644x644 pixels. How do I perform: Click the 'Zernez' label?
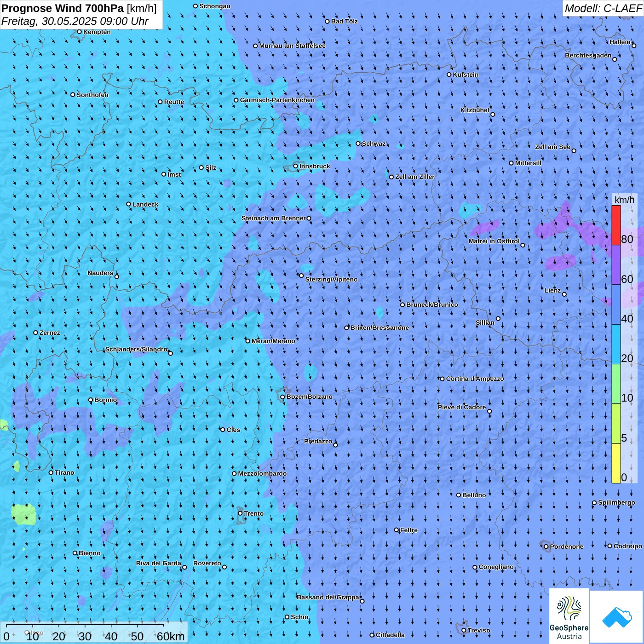pyautogui.click(x=50, y=333)
